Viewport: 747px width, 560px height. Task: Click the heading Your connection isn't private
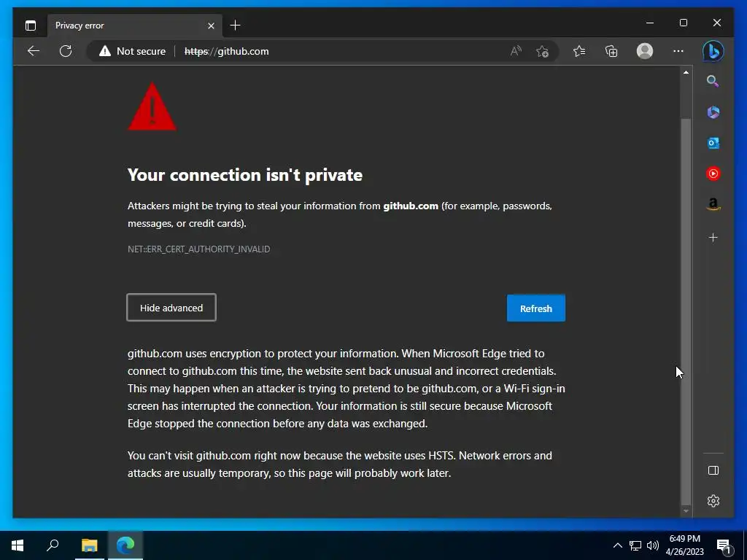[x=245, y=175]
